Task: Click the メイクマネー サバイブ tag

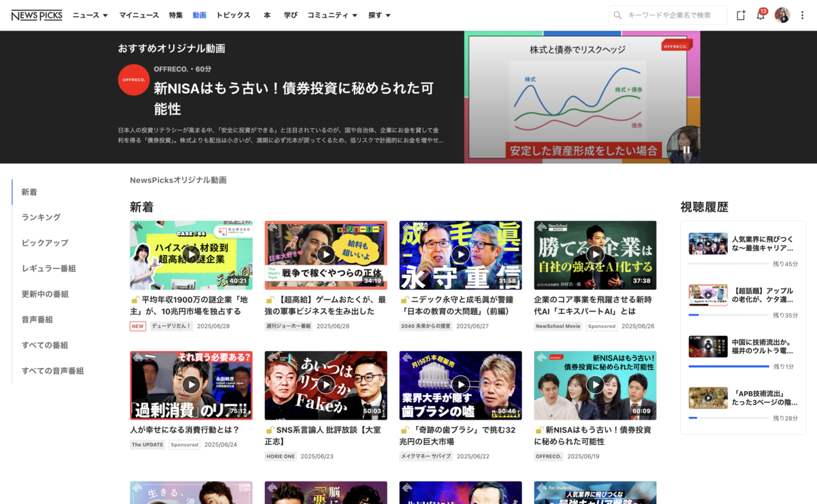Action: pos(426,456)
